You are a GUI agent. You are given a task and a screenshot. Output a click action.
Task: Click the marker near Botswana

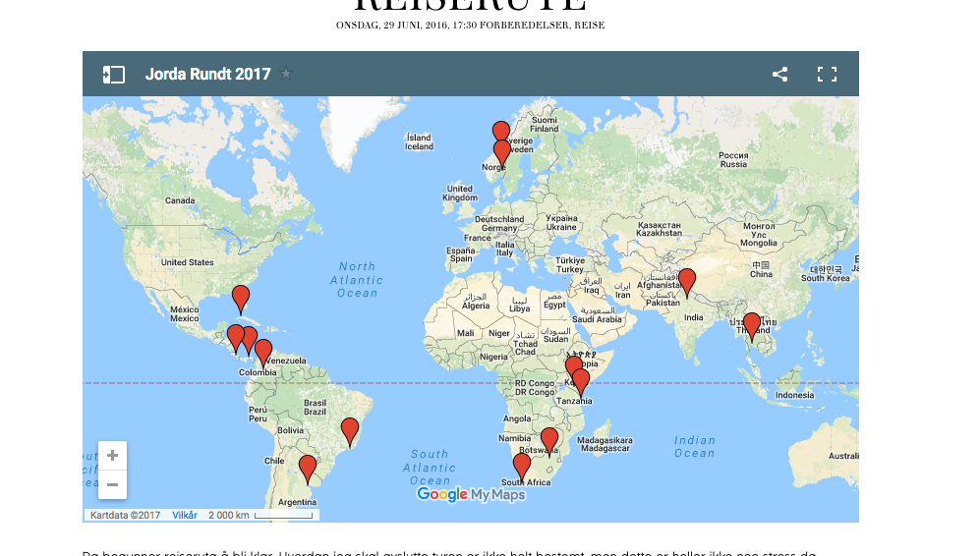click(x=549, y=439)
